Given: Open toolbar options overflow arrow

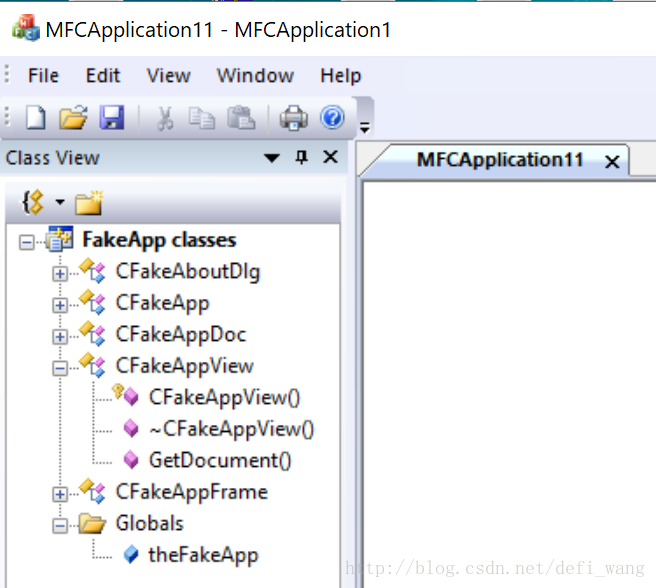Looking at the screenshot, I should 365,127.
